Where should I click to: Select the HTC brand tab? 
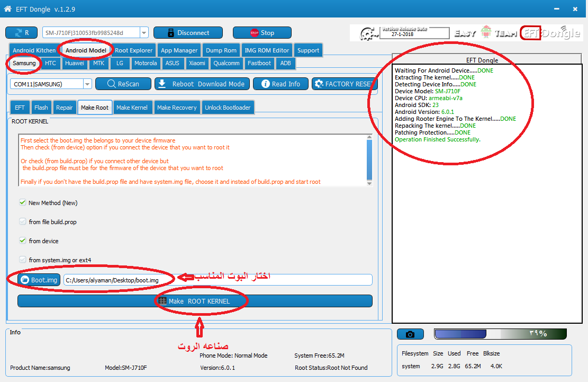50,63
